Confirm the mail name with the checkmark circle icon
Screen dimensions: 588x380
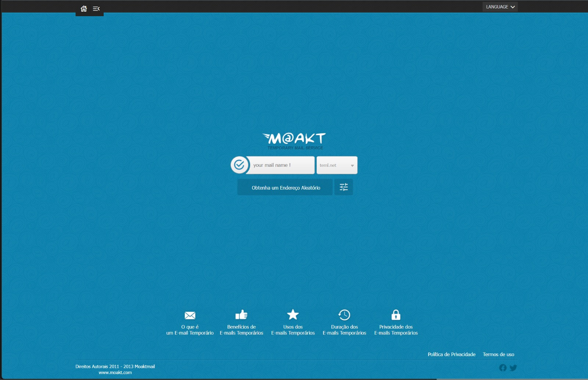[x=239, y=165]
